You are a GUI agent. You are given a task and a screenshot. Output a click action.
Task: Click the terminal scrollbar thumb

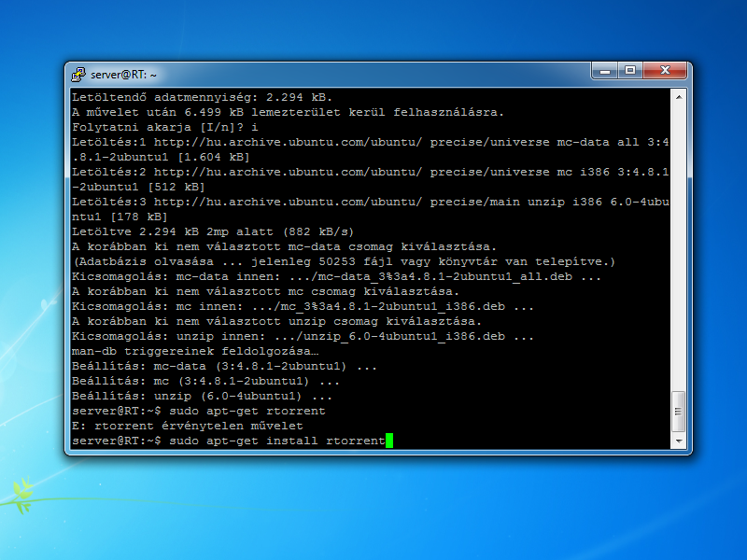(x=679, y=412)
